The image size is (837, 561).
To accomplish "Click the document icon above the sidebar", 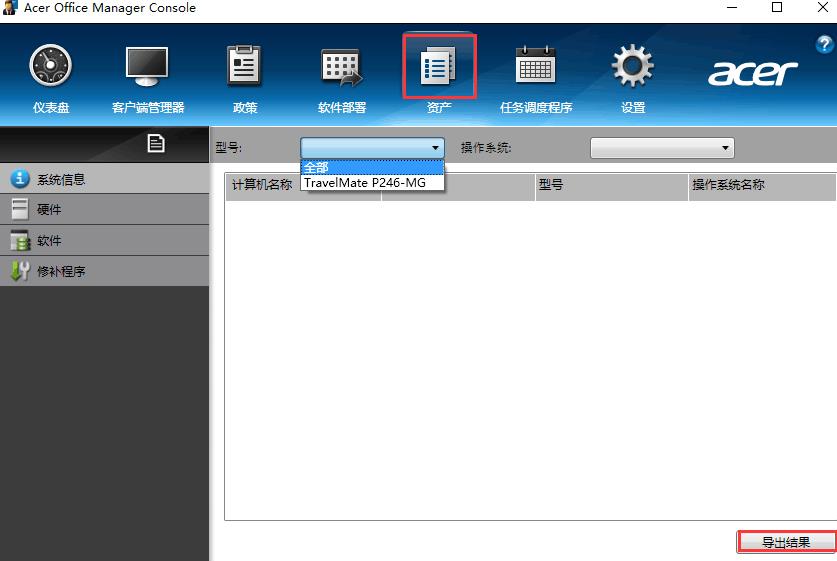I will (156, 143).
